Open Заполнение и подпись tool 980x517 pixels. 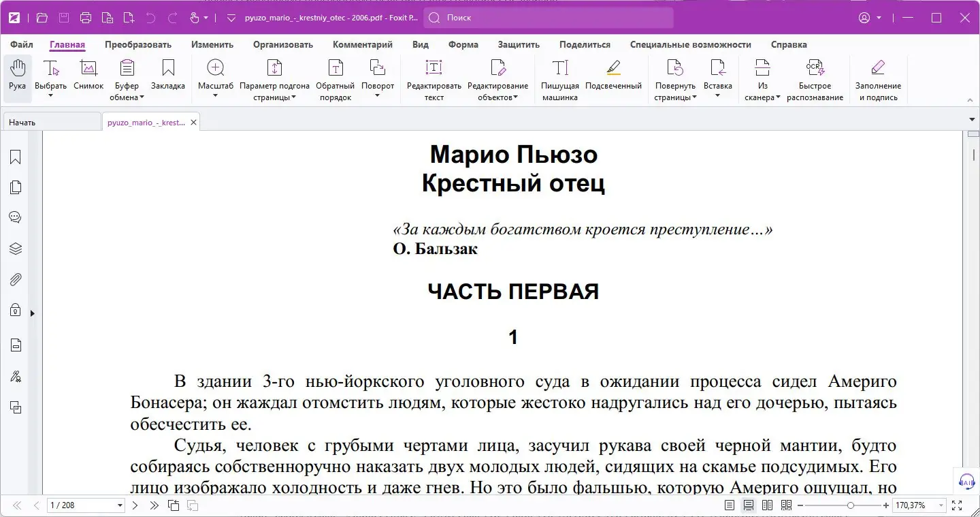point(878,80)
